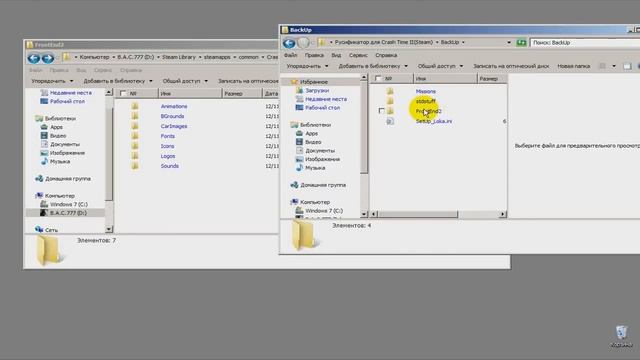Select Рабочий стол in BackUp navigation pane
The height and width of the screenshot is (360, 640).
click(322, 108)
